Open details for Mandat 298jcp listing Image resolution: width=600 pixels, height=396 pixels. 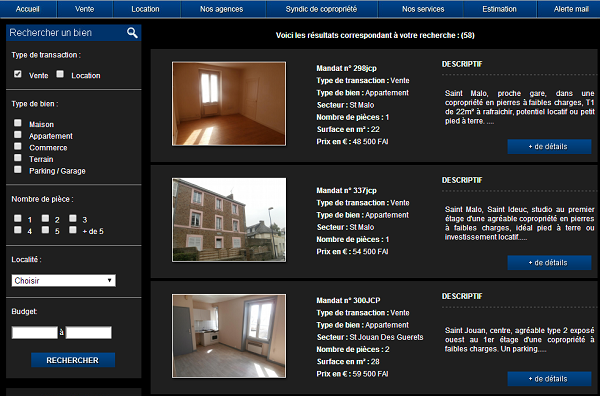549,147
